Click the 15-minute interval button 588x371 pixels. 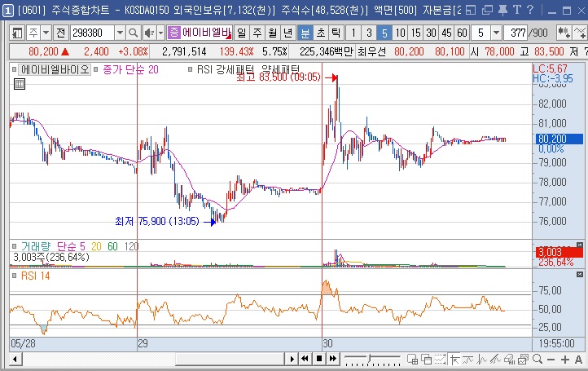click(415, 33)
